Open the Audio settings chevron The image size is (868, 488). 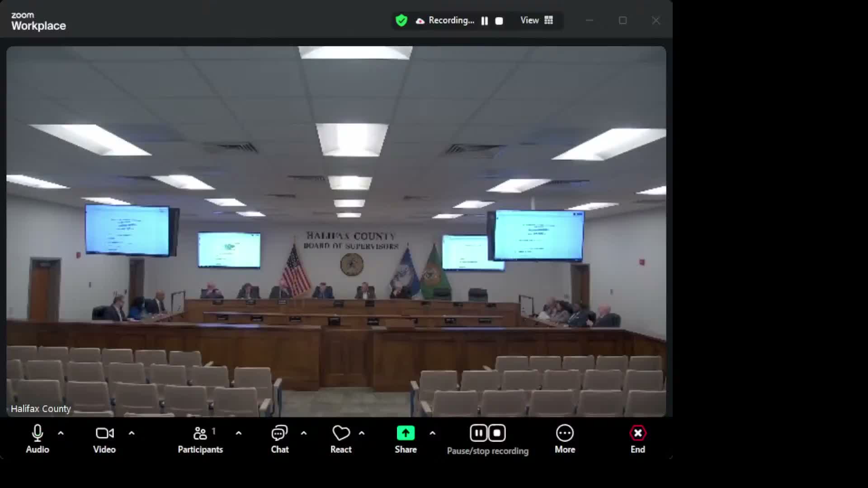click(x=61, y=433)
